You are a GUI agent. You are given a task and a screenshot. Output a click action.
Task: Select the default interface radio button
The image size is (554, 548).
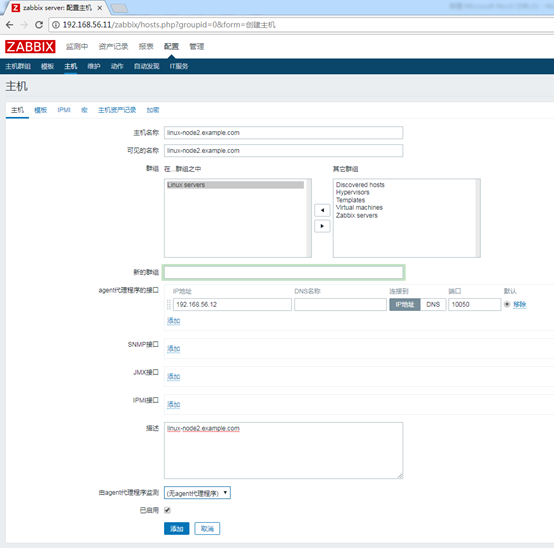507,304
